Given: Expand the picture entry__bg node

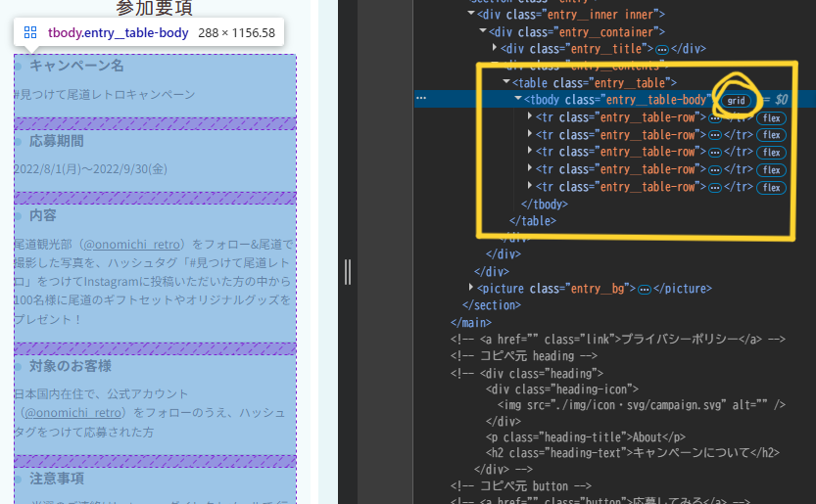Looking at the screenshot, I should click(x=471, y=289).
